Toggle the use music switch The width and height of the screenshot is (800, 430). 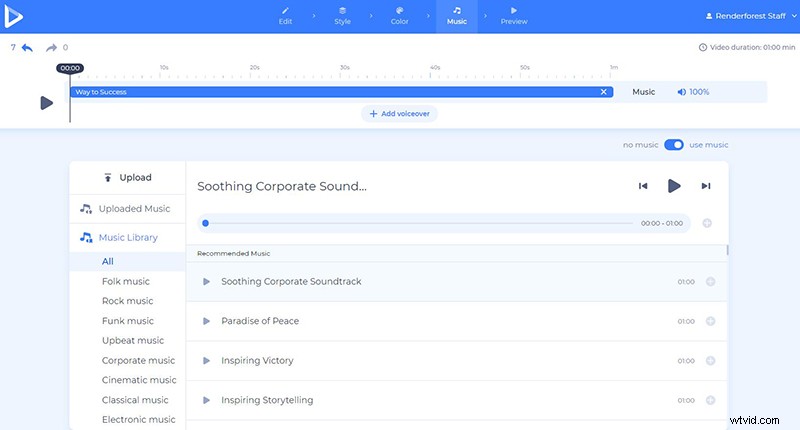674,145
